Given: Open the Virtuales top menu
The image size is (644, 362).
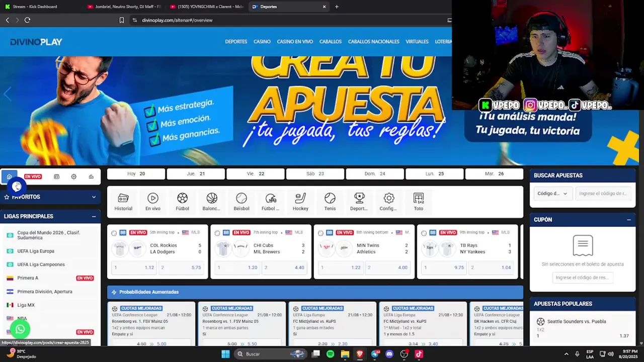Looking at the screenshot, I should tap(417, 42).
